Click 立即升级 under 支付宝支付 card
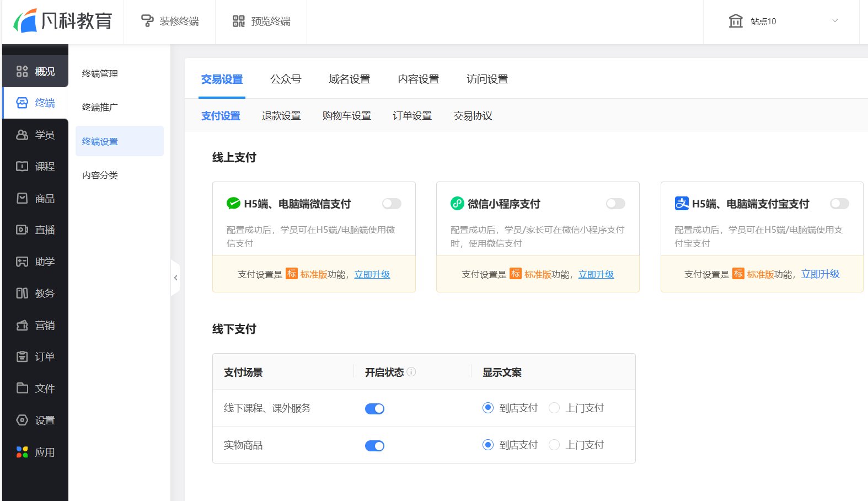This screenshot has width=868, height=501. point(820,274)
